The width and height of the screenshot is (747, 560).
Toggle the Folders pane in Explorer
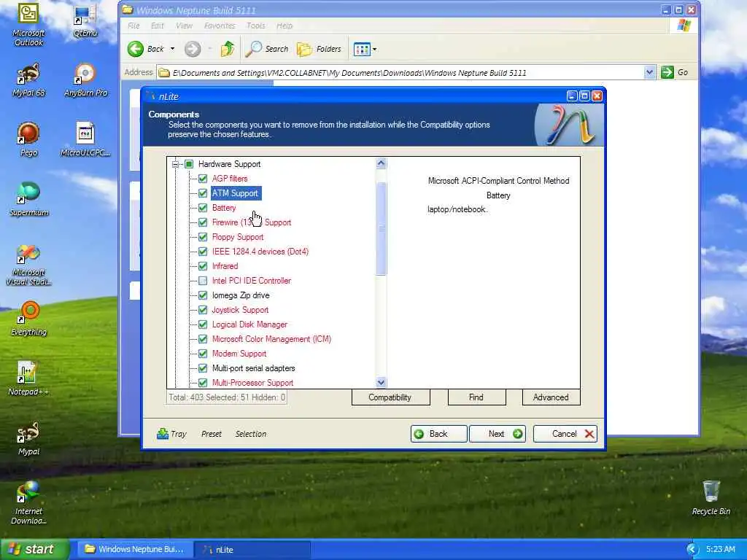319,49
